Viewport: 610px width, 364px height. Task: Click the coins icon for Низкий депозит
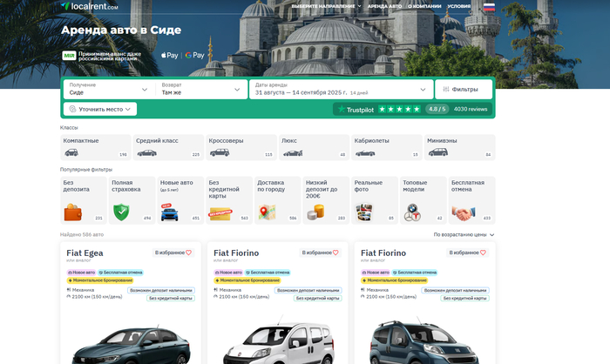click(x=315, y=212)
